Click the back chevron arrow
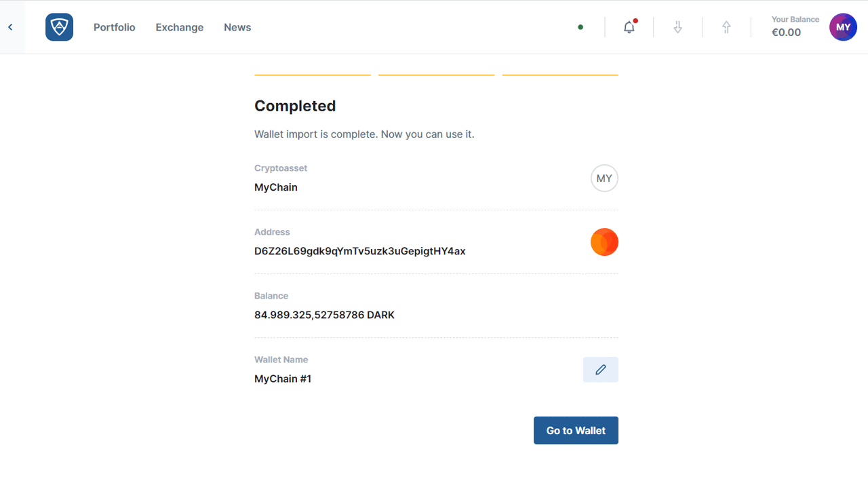This screenshot has height=496, width=868. [x=11, y=27]
